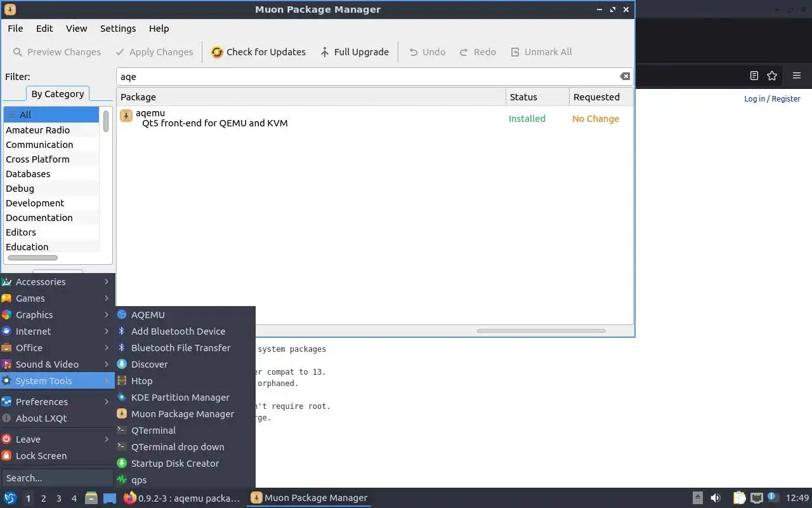812x508 pixels.
Task: Open QTerminal from the System Tools submenu
Action: (185, 431)
